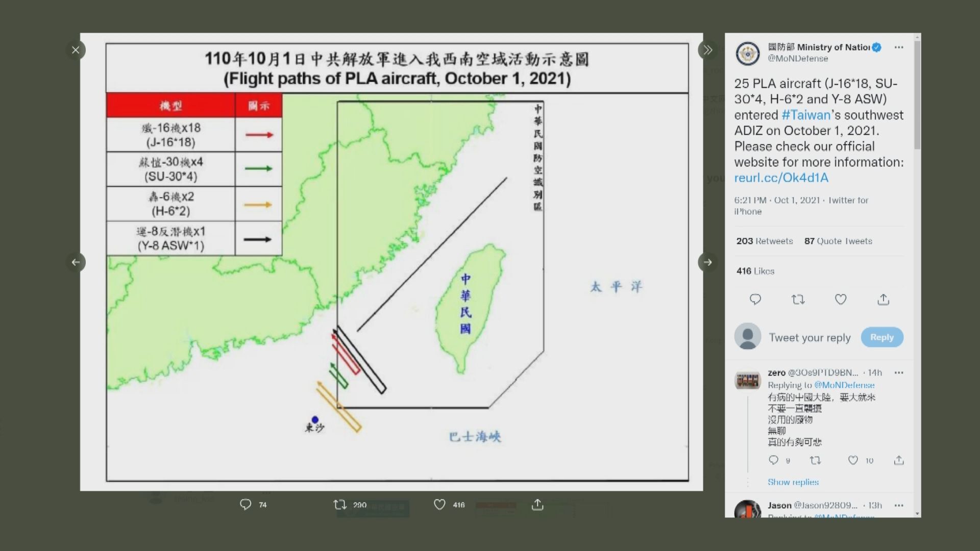Screen dimensions: 980x551
Task: Open the options menu on Jason's reply
Action: [898, 505]
